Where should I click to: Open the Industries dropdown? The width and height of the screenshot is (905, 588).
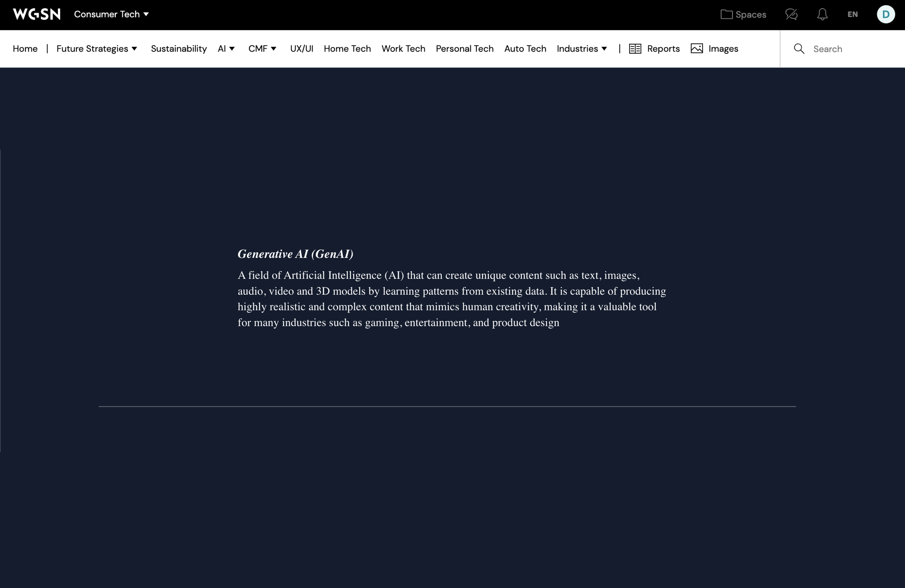581,49
